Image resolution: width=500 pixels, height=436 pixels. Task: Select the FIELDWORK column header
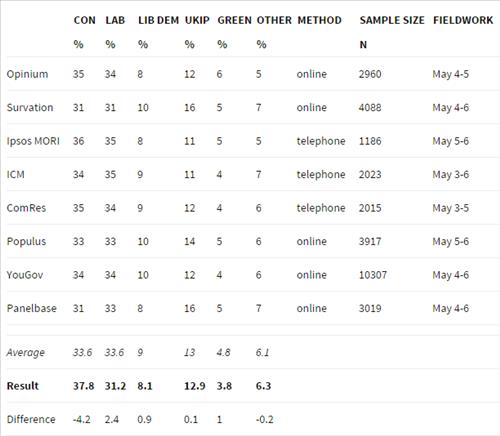463,20
